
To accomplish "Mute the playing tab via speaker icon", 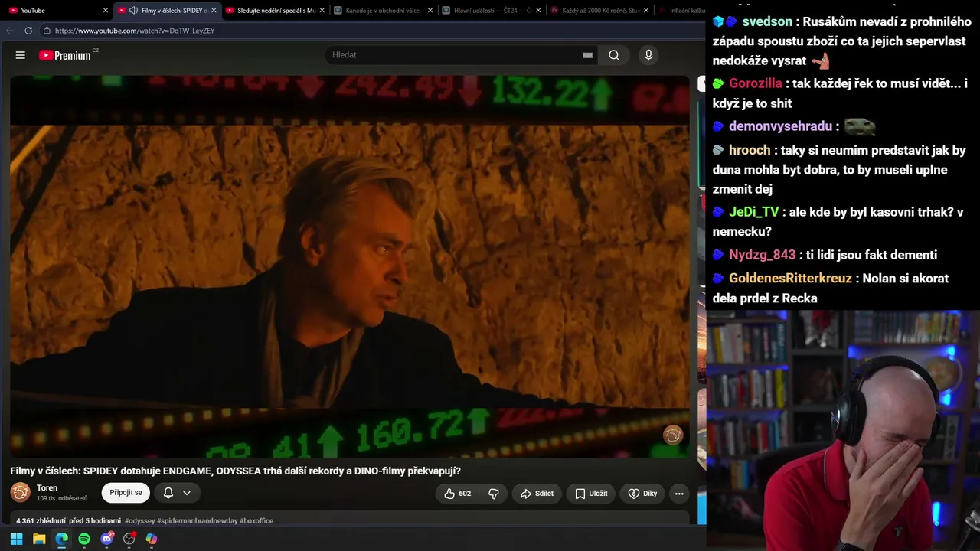I will point(133,11).
